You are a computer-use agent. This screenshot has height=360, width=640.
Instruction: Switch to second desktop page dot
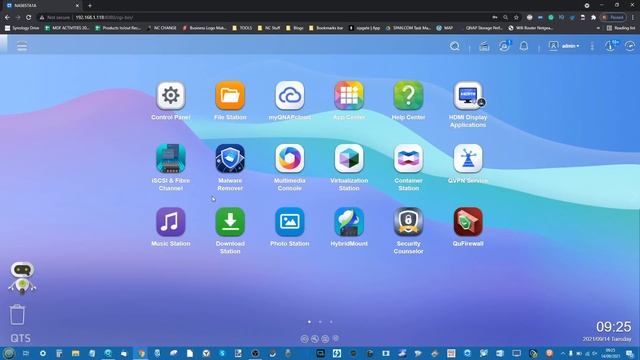click(320, 322)
